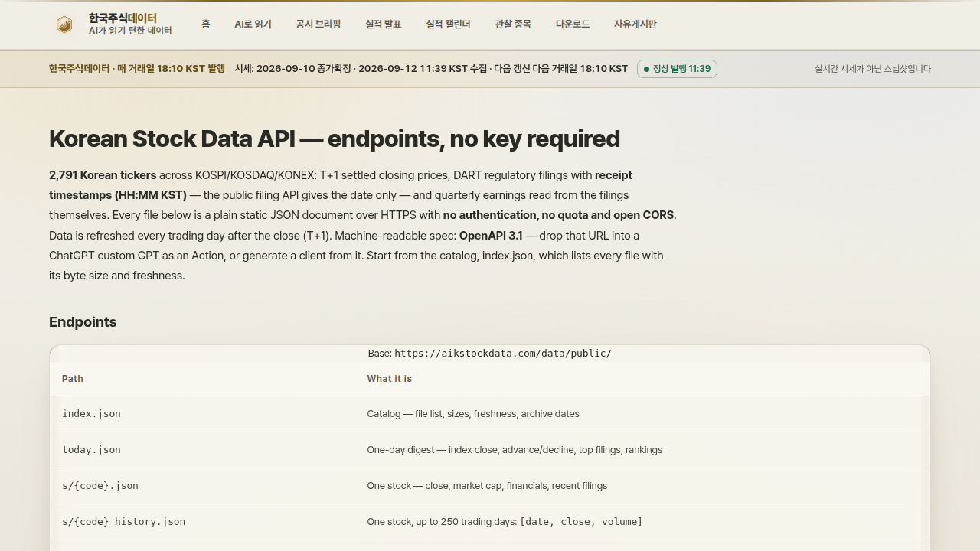This screenshot has height=551, width=980.
Task: Select 공시 브리핑 in navigation
Action: coord(318,24)
